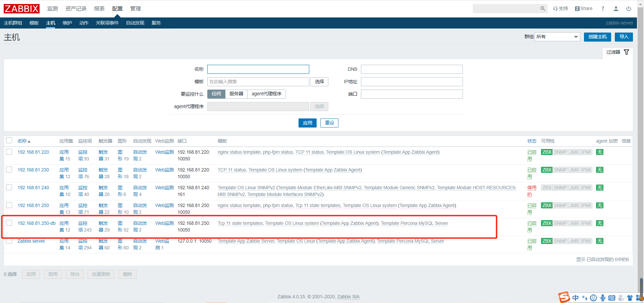Click the Chinese input mode tray icon
Image resolution: width=644 pixels, height=303 pixels.
point(576,298)
